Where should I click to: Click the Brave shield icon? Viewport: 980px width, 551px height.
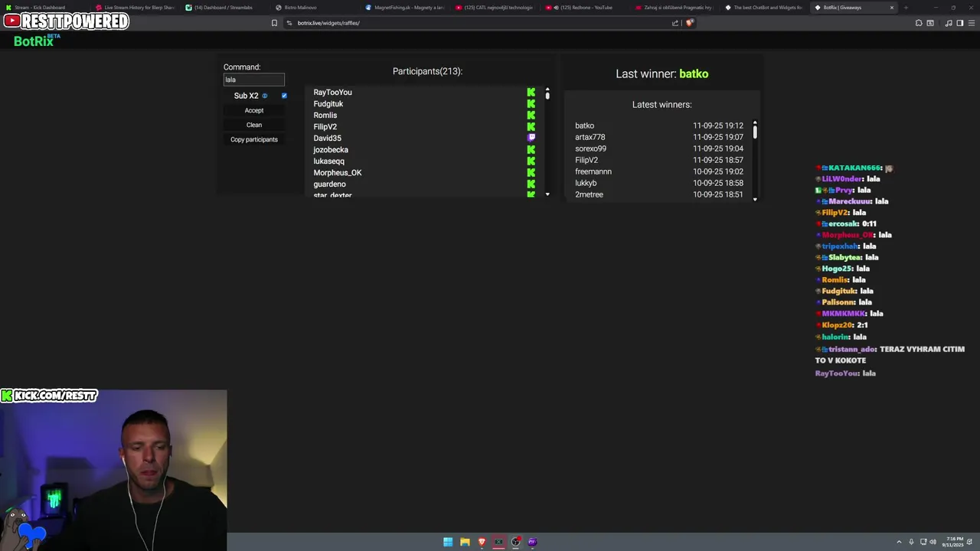(x=689, y=23)
